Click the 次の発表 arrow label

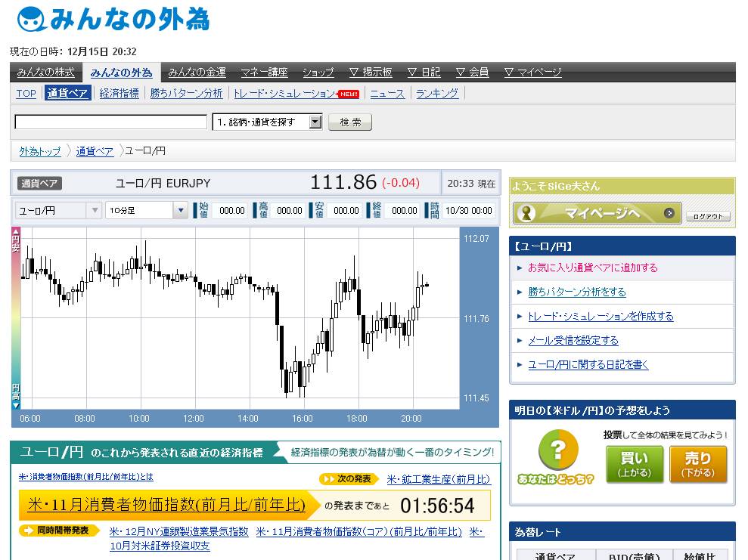click(x=348, y=479)
